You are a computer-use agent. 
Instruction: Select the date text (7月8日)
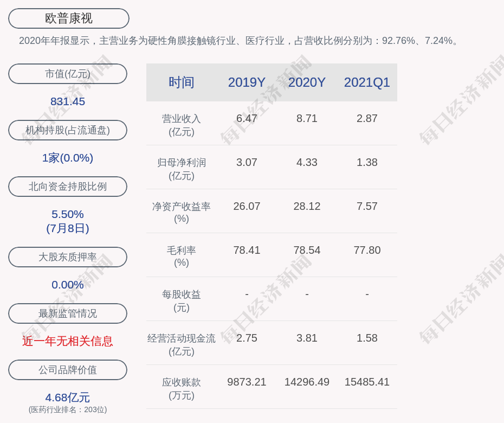[x=68, y=228]
